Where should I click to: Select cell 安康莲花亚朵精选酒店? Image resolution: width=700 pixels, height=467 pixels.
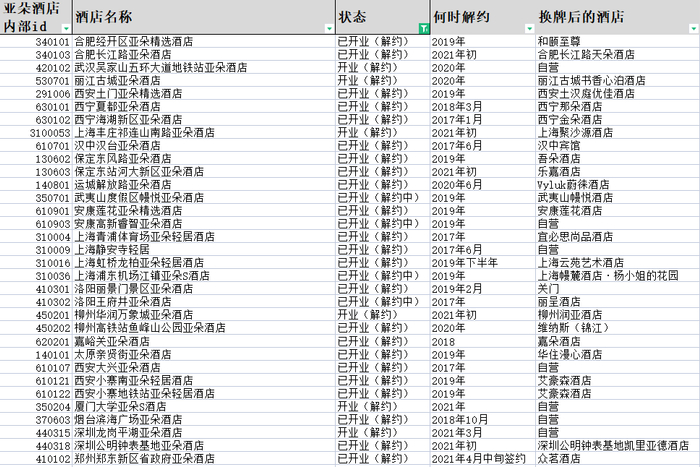pyautogui.click(x=204, y=210)
